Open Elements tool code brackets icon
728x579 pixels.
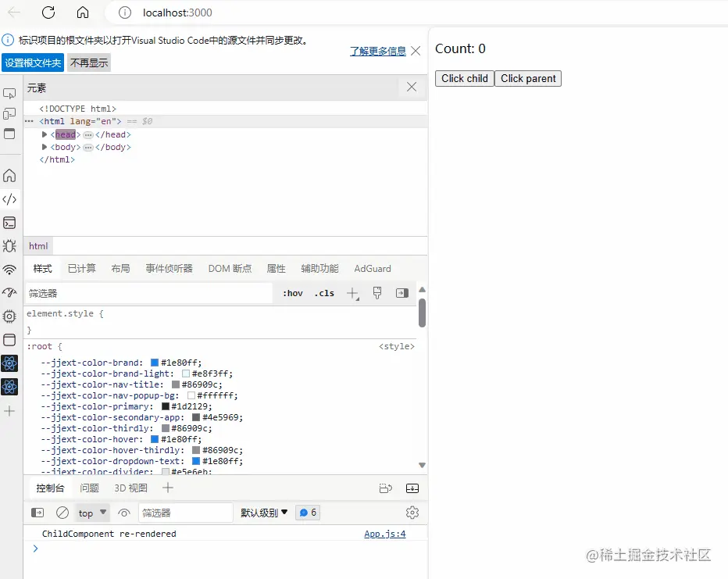point(9,200)
